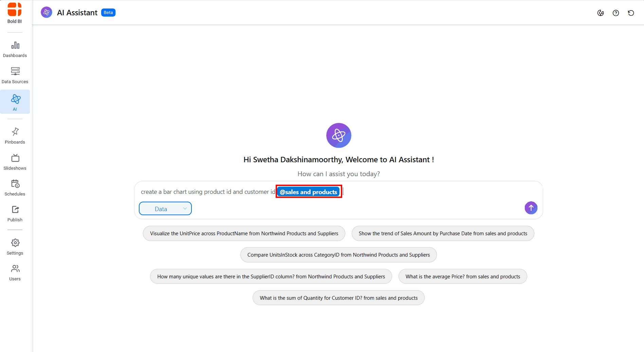Choose the Visualize UnitPrice across ProductName suggestion
644x352 pixels.
(244, 234)
